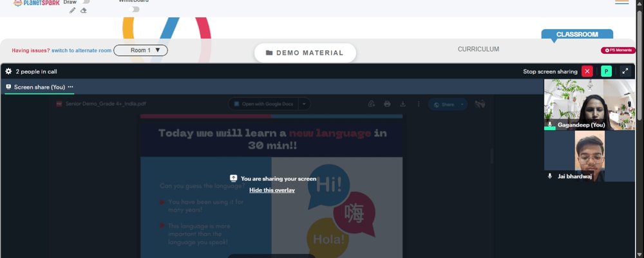Image resolution: width=644 pixels, height=258 pixels.
Task: Click the Chinese character speech bubble
Action: click(x=354, y=214)
